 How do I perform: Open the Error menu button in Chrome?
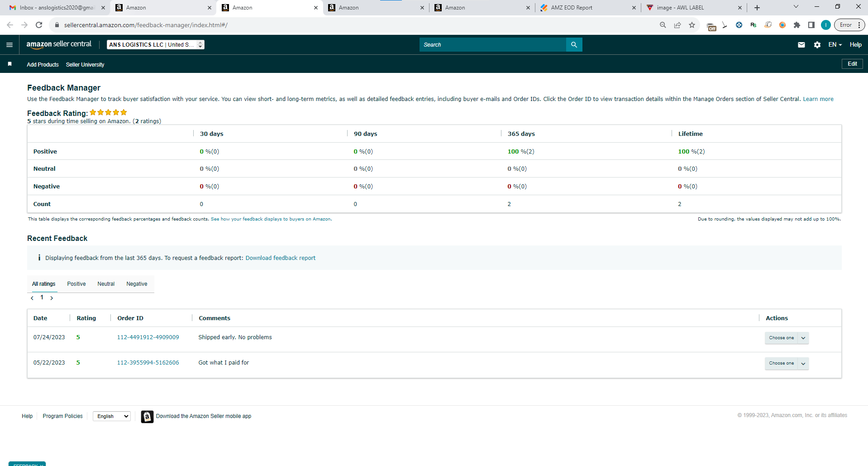(x=849, y=25)
